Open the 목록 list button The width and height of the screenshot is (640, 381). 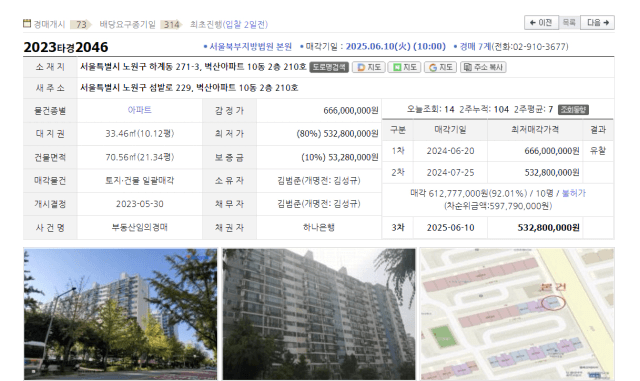pos(569,22)
